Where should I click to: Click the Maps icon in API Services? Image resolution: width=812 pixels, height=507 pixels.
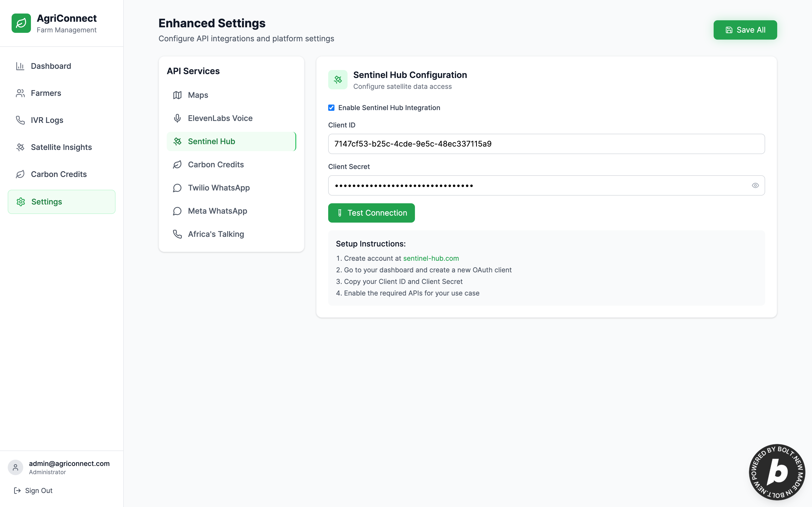point(177,95)
